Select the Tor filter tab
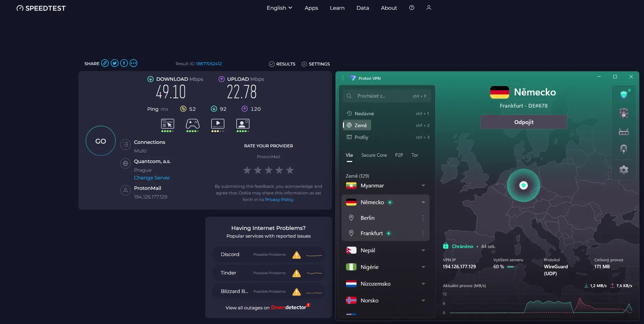 pos(414,155)
